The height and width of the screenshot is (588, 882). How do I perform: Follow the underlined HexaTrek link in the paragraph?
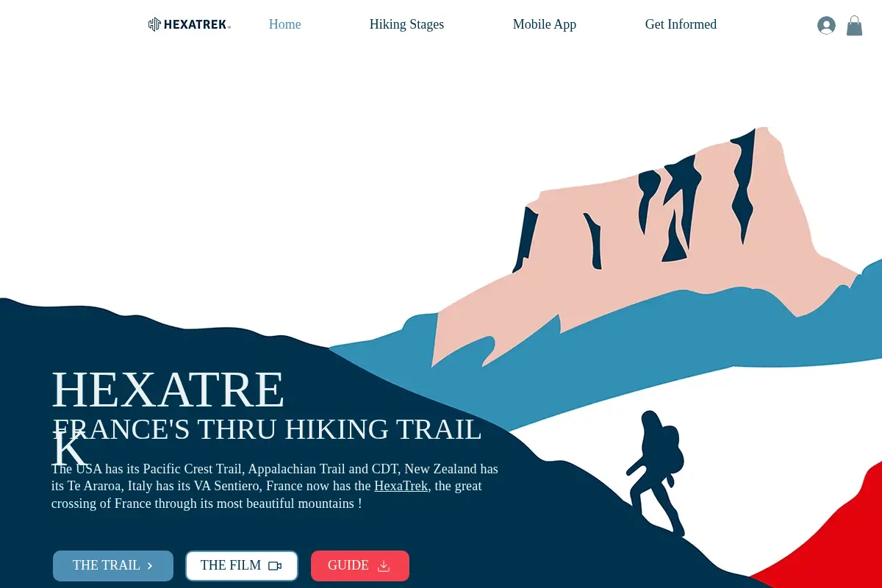(x=401, y=486)
